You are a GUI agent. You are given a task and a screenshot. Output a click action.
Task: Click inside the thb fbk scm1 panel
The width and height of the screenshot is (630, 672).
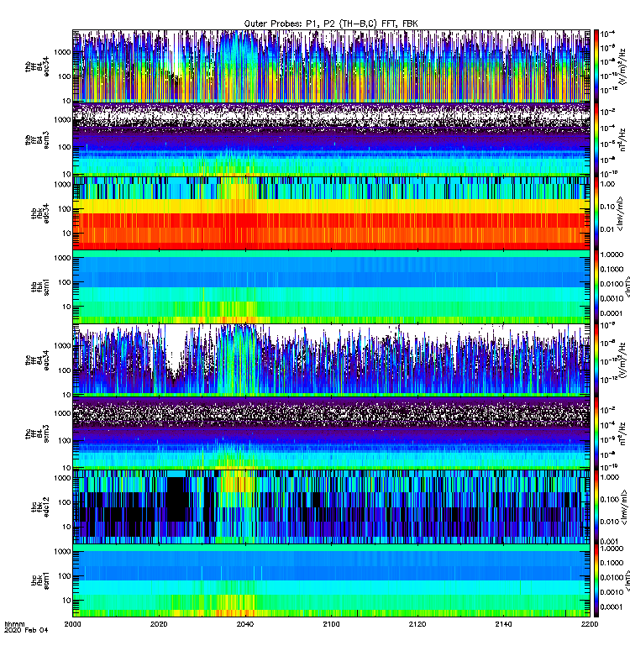click(x=331, y=286)
